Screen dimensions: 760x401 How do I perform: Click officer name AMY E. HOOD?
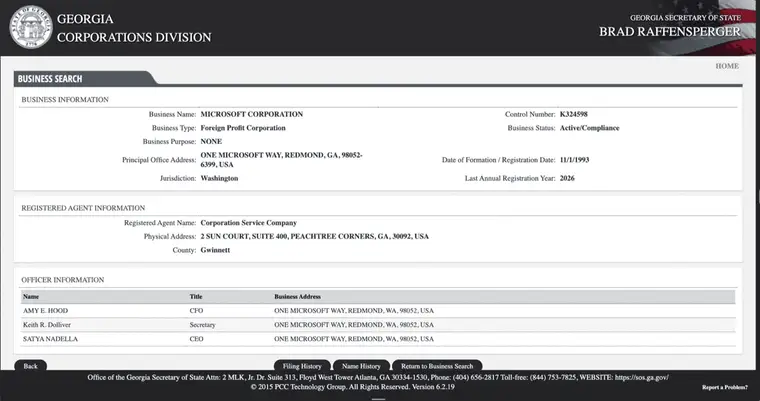click(46, 311)
